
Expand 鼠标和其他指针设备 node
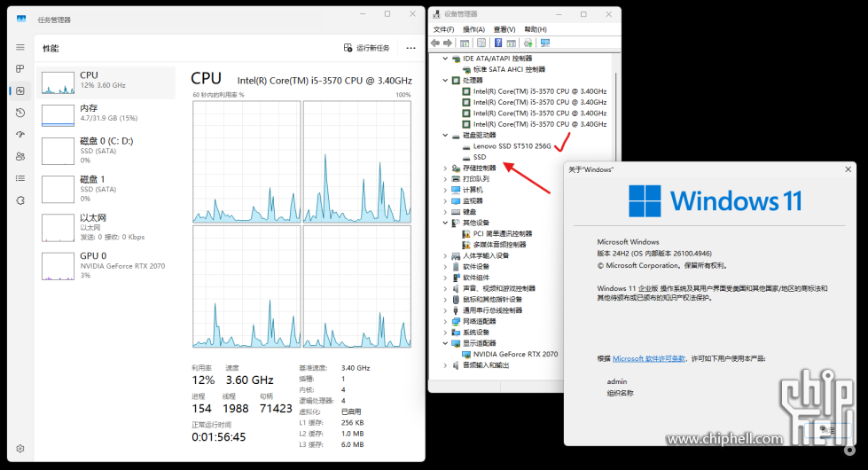click(445, 300)
